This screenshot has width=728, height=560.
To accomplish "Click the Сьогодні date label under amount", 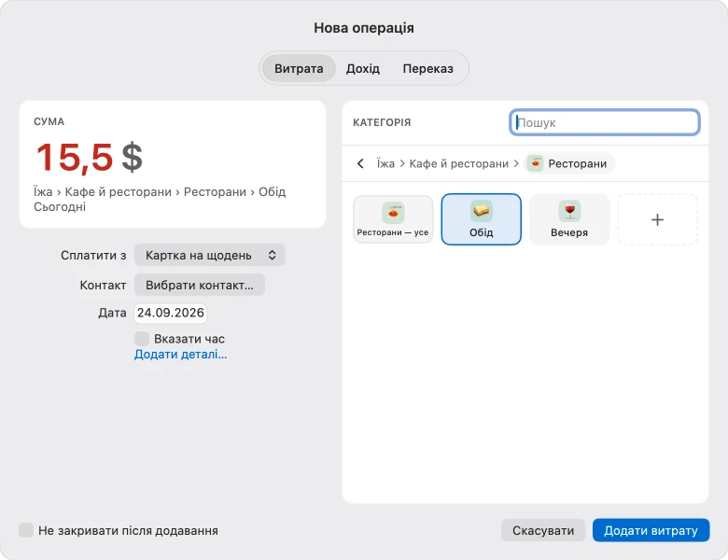I will click(60, 206).
